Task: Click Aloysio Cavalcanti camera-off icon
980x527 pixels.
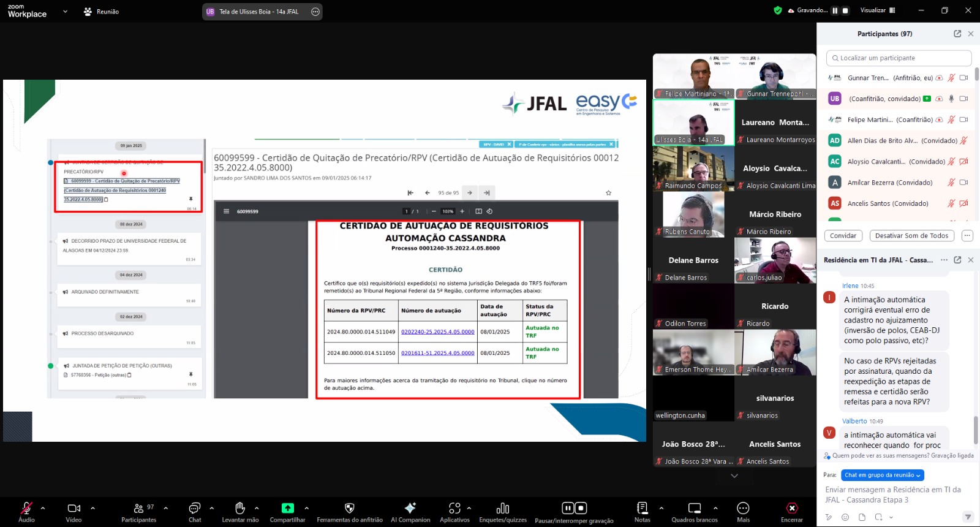Action: tap(963, 162)
